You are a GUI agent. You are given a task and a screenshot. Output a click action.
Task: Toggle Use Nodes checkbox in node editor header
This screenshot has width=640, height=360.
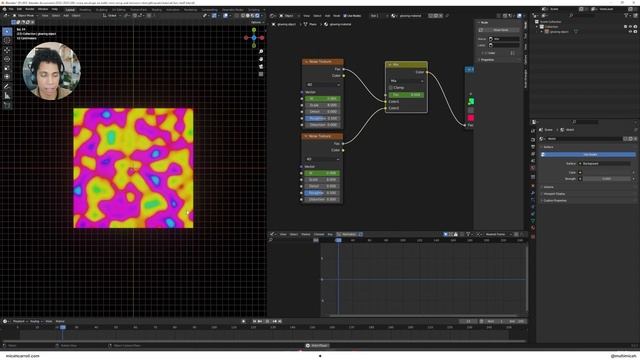click(345, 16)
